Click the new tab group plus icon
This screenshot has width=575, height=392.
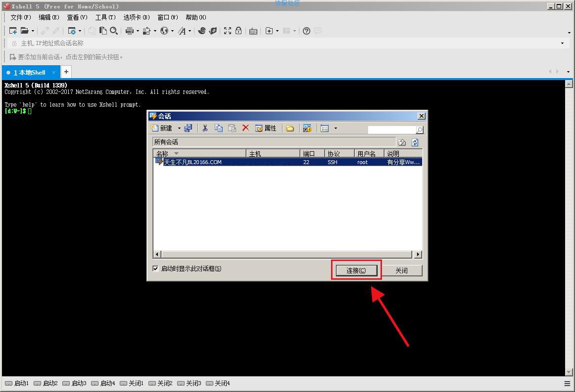[269, 31]
